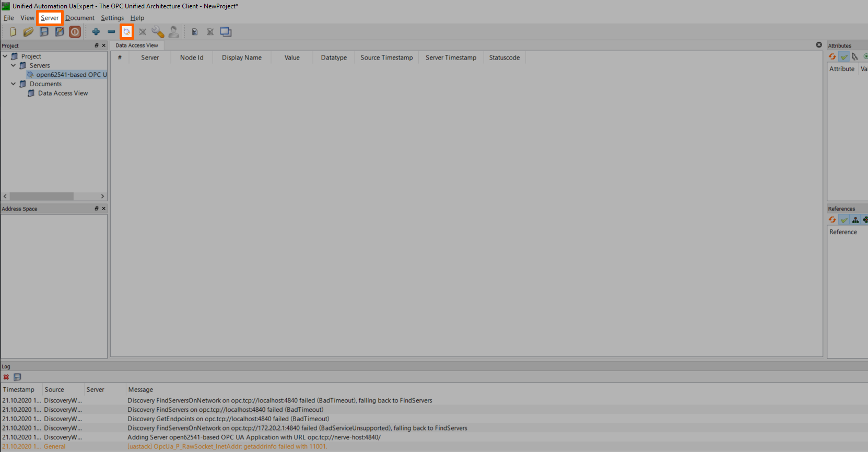Click the Project panel horizontal scrollbar
The height and width of the screenshot is (452, 868).
pyautogui.click(x=42, y=196)
